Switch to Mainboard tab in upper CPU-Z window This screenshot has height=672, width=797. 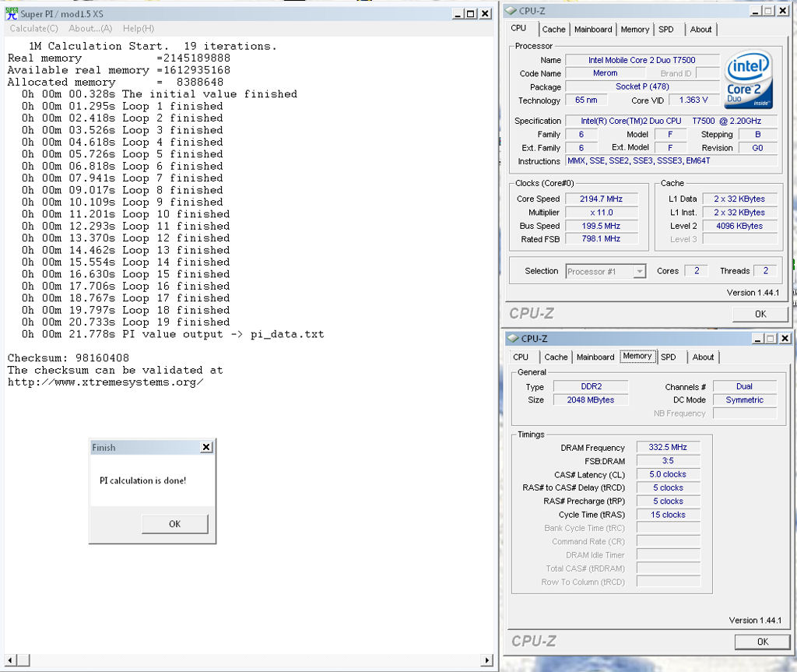(x=593, y=30)
